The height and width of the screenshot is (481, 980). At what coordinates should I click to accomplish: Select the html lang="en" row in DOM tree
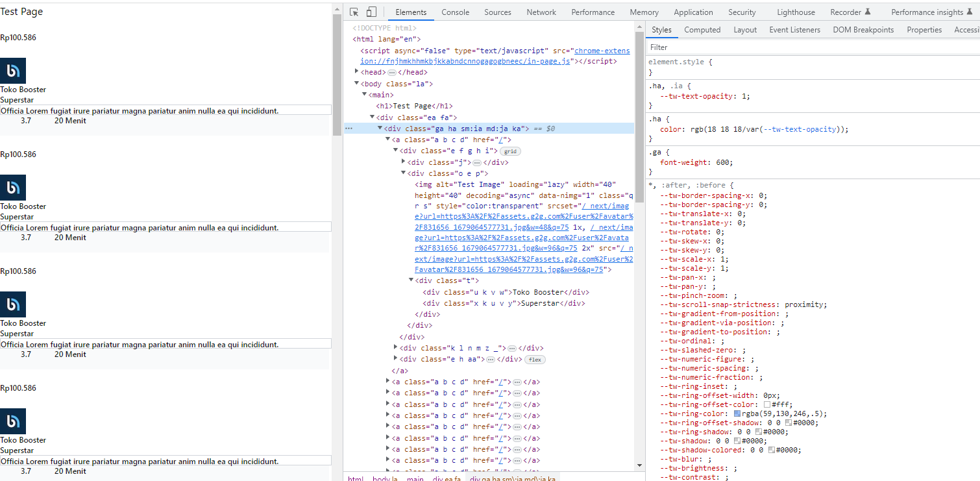387,39
